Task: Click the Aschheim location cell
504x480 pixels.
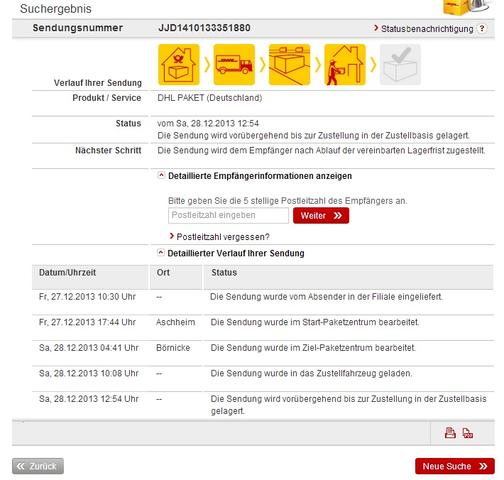Action: (x=176, y=322)
